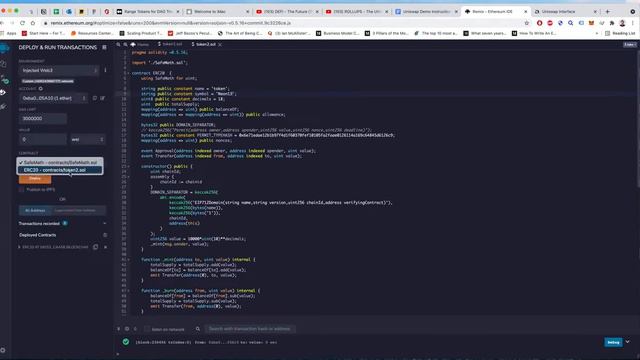Click code line 'import ./SafeMath.sol'
The height and width of the screenshot is (360, 640).
[x=160, y=63]
